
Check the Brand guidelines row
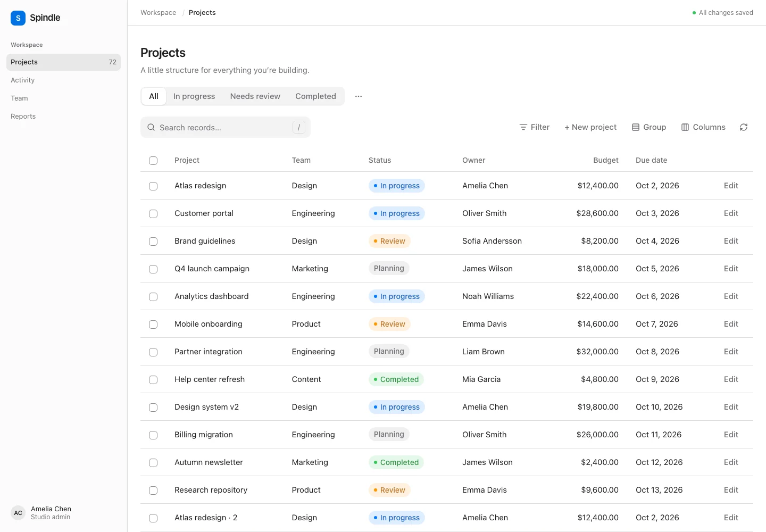click(153, 242)
